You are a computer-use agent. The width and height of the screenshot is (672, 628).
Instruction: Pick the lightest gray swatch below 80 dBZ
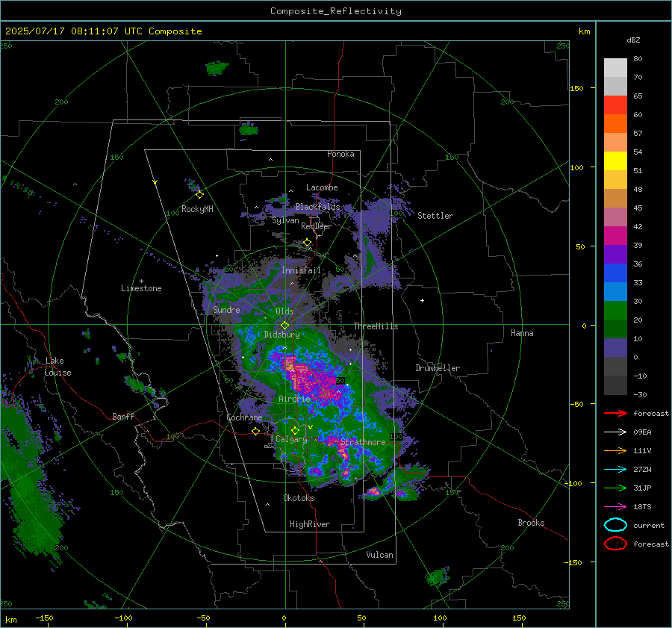(615, 68)
